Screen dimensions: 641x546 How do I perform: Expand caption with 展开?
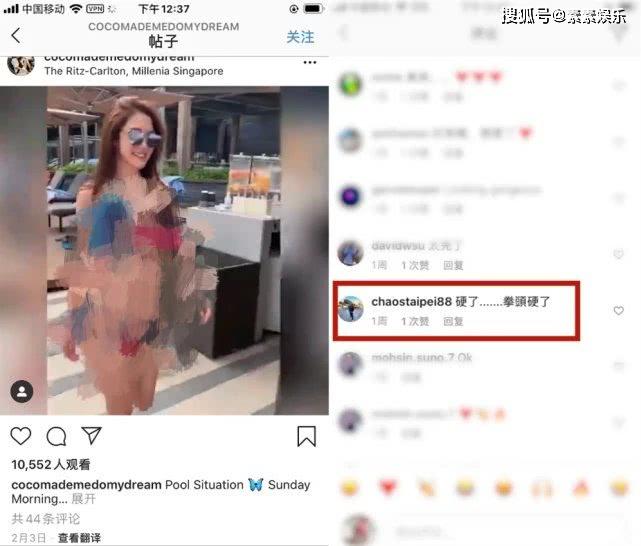coord(83,499)
